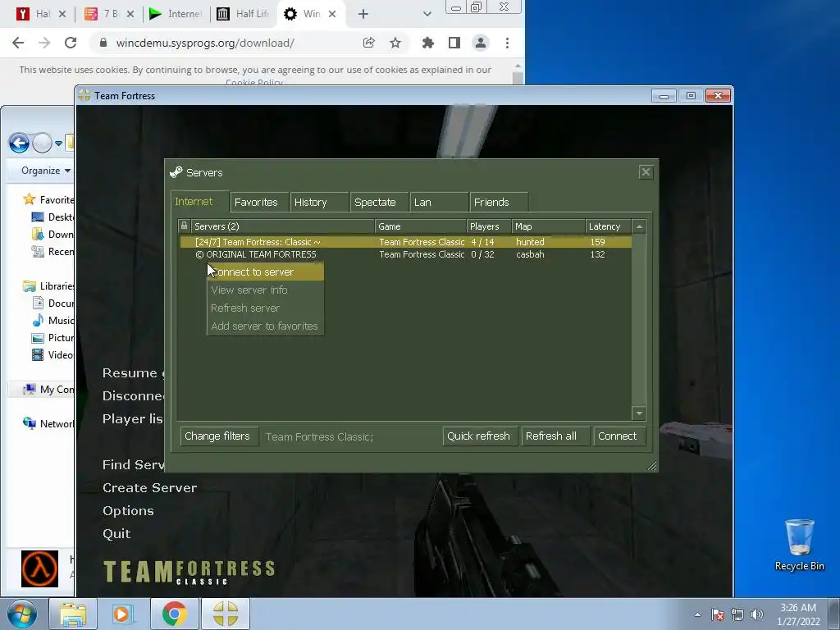Switch to the 7 B Chrome tab
The width and height of the screenshot is (840, 630).
110,14
